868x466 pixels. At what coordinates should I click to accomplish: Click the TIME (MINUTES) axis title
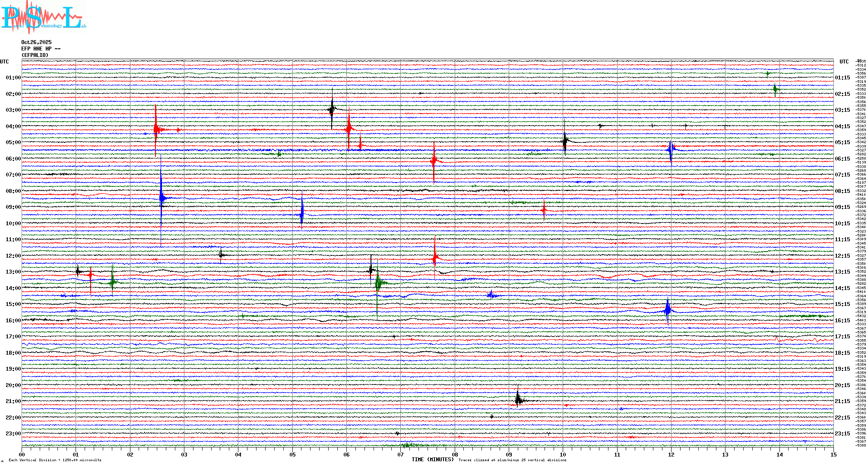pos(433,460)
